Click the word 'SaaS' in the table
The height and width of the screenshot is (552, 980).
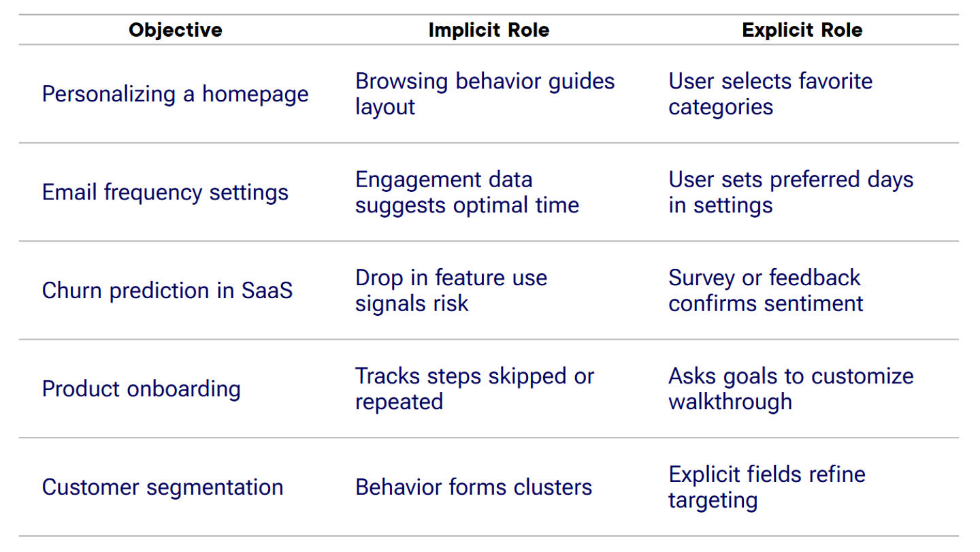[x=267, y=291]
